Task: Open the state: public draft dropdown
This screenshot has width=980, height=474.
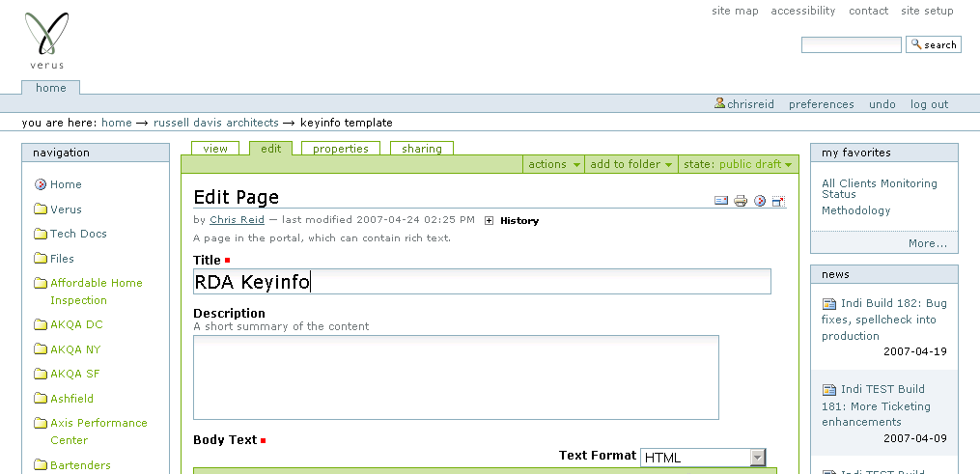Action: click(x=738, y=164)
